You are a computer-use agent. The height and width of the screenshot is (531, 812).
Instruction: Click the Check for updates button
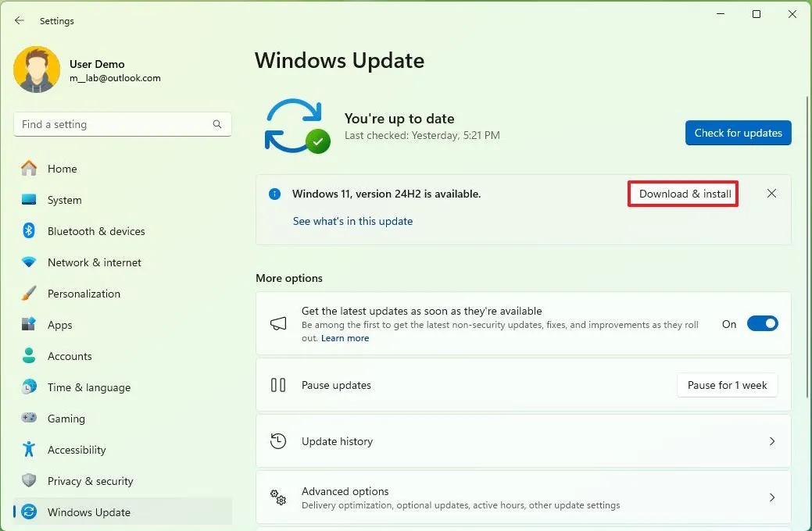738,133
